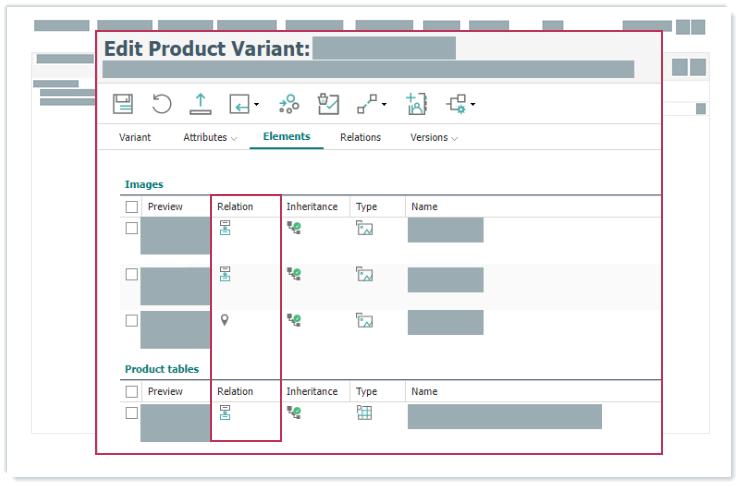The height and width of the screenshot is (487, 741).
Task: Switch to the Variant tab
Action: [x=135, y=138]
